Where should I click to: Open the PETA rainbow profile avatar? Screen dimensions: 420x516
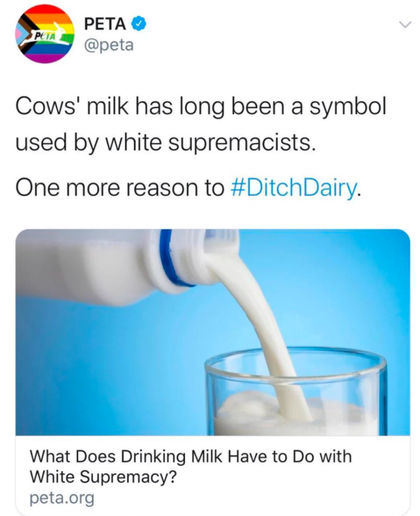[45, 34]
